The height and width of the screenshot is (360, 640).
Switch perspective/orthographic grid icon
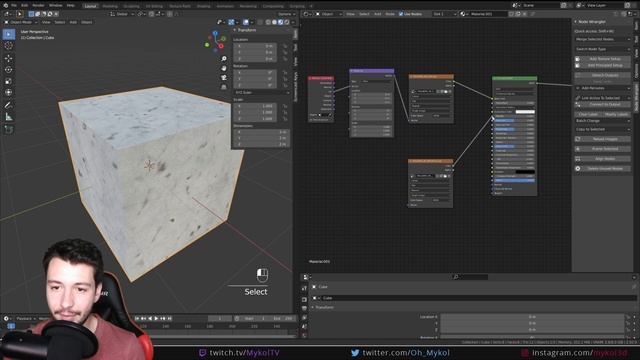coord(224,87)
